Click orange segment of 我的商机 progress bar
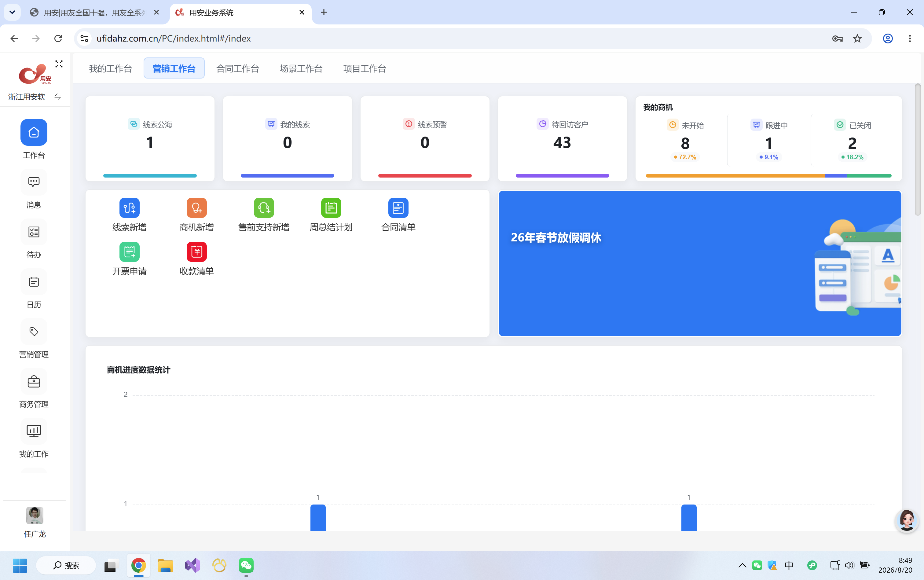This screenshot has height=580, width=924. 735,176
